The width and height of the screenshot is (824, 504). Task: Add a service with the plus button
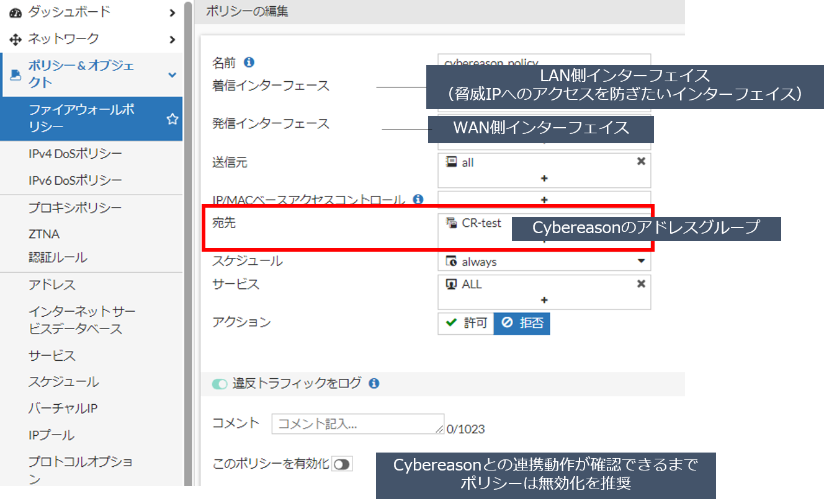(544, 300)
